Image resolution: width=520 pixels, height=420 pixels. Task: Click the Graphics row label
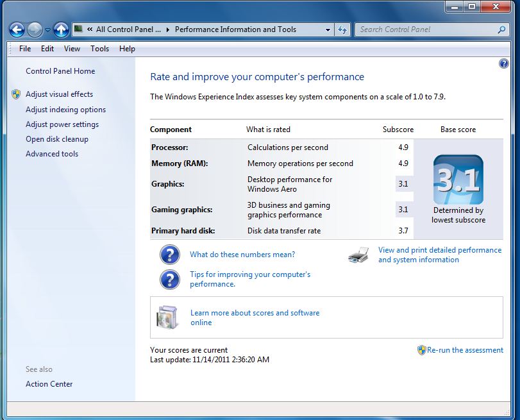click(167, 184)
